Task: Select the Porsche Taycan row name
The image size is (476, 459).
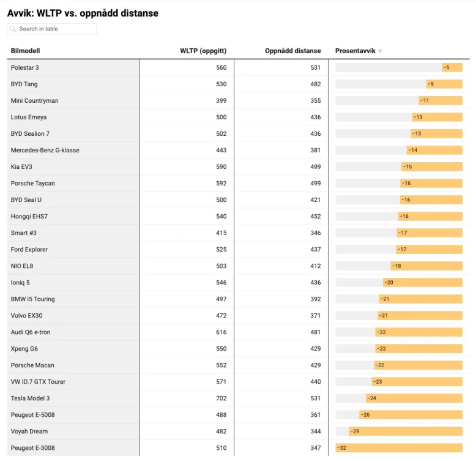Action: pyautogui.click(x=32, y=184)
